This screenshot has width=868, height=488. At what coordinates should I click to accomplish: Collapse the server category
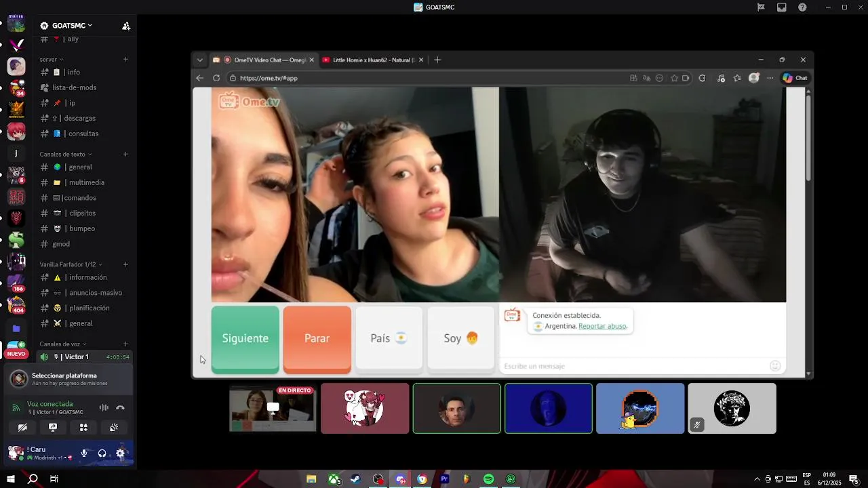[x=52, y=59]
